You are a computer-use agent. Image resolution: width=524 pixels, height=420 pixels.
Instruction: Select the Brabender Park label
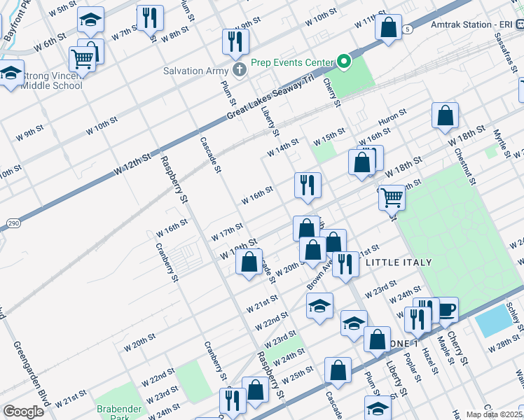pyautogui.click(x=119, y=413)
